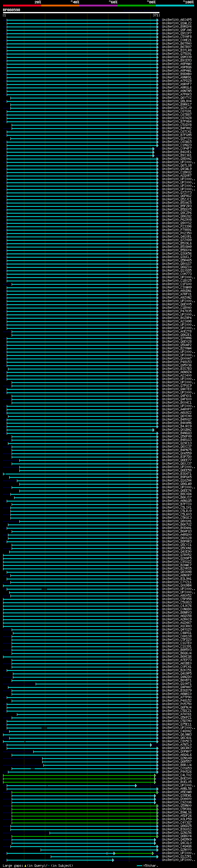The height and width of the screenshot is (868, 197).
Task: Select the UniRef100_Q1ZZR1 label
Action: 177,856
